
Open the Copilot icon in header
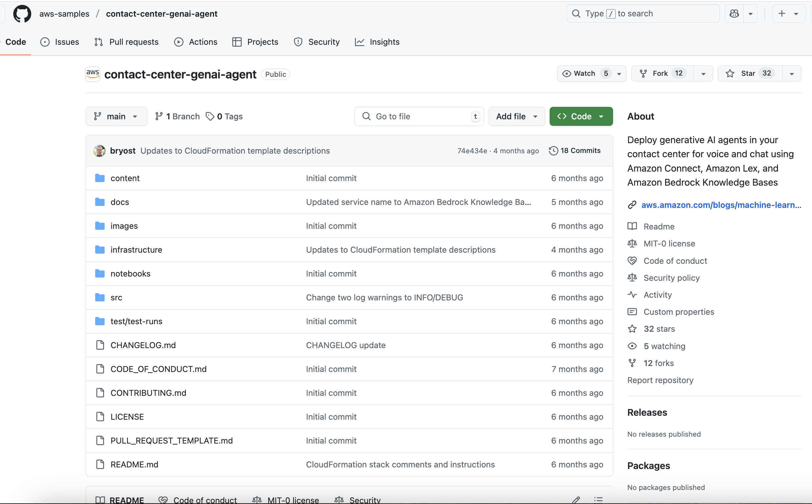(x=734, y=14)
